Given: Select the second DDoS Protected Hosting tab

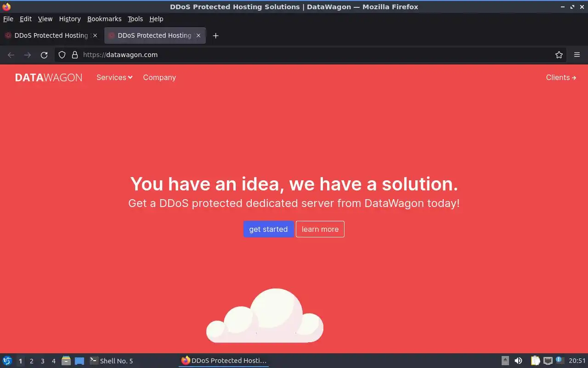Looking at the screenshot, I should pyautogui.click(x=155, y=35).
